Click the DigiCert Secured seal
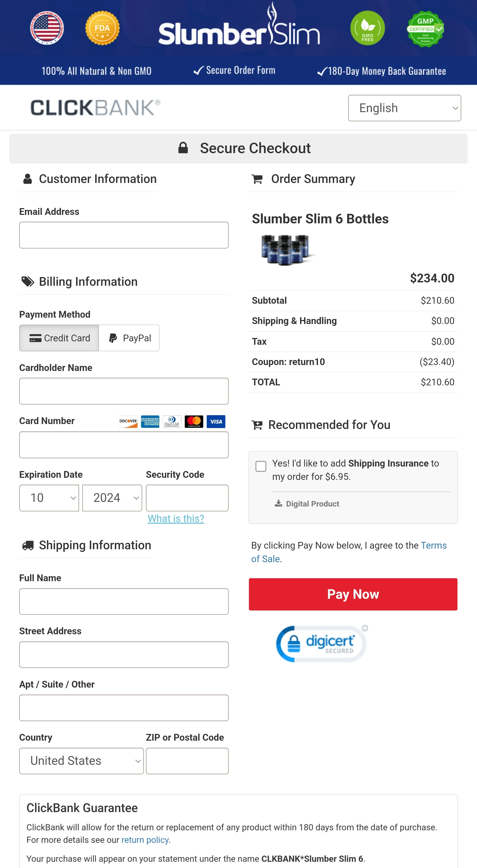 coord(321,644)
